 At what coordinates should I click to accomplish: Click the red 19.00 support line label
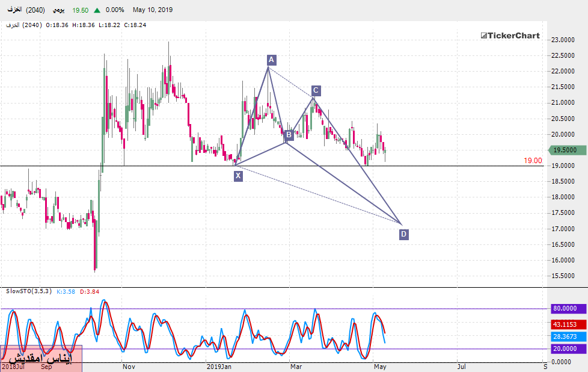532,161
